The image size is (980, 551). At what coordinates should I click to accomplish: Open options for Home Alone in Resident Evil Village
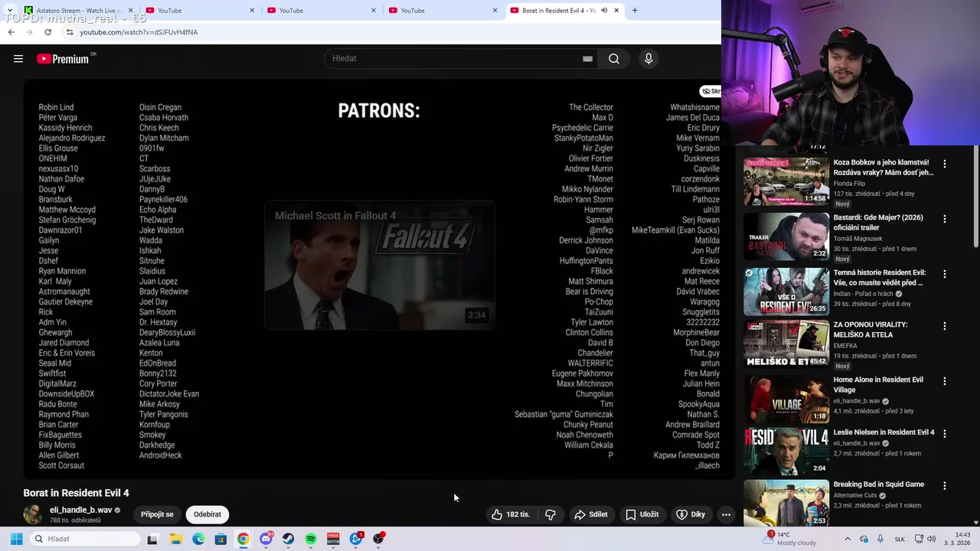(x=945, y=381)
